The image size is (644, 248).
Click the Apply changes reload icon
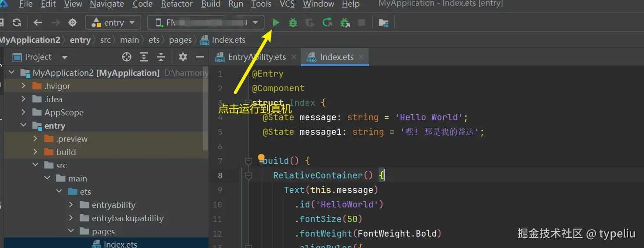(x=327, y=22)
